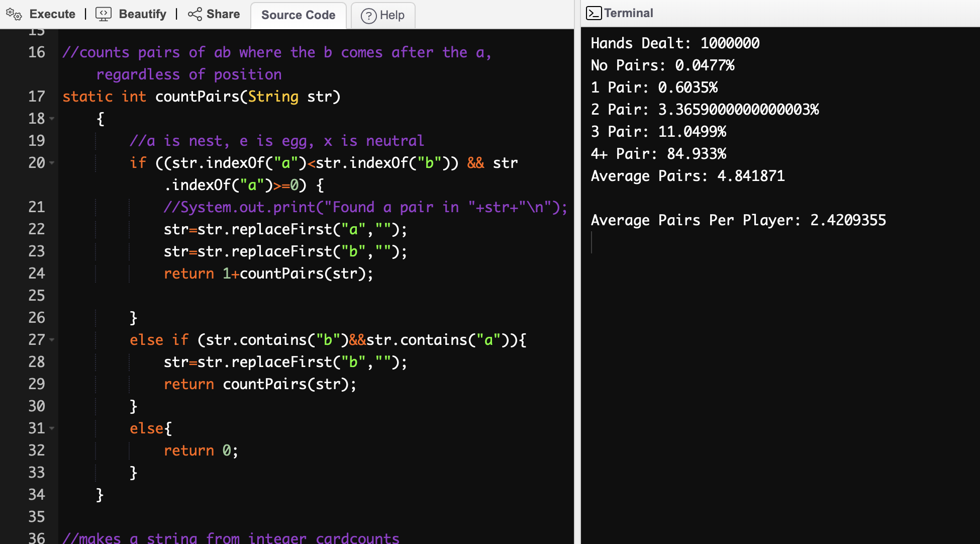This screenshot has height=544, width=980.
Task: Click the Execute gears icon
Action: 14,14
